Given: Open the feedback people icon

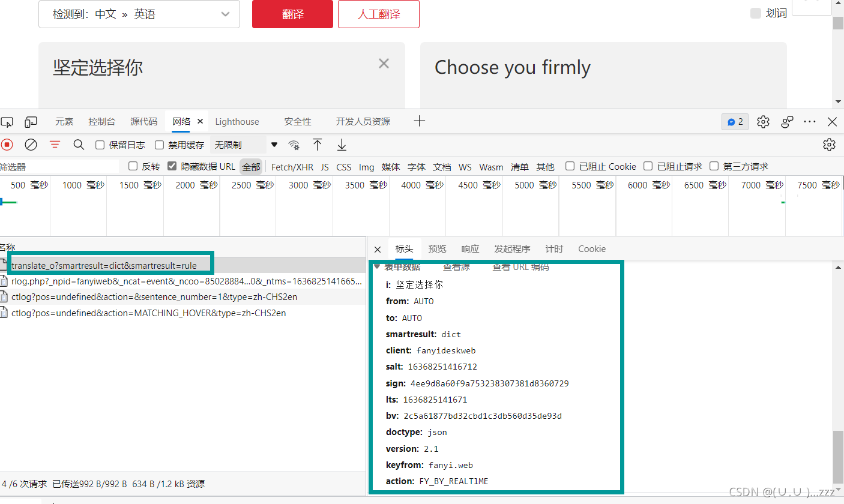Looking at the screenshot, I should tap(788, 122).
